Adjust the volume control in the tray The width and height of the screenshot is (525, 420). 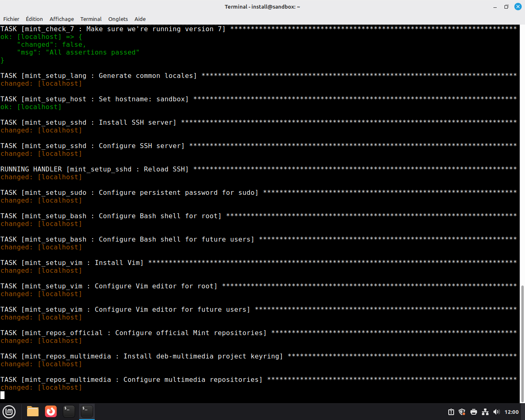click(x=496, y=412)
